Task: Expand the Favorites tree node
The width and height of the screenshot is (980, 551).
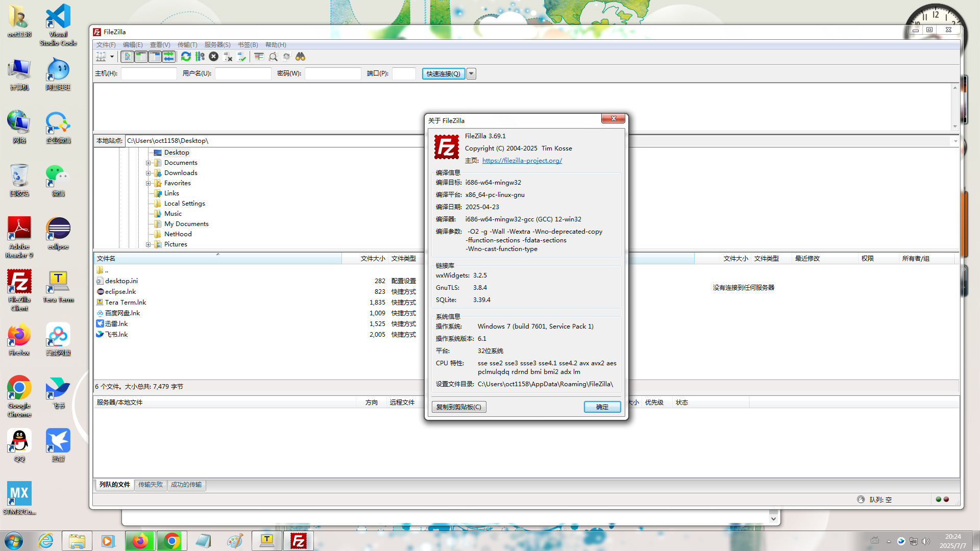Action: (149, 183)
